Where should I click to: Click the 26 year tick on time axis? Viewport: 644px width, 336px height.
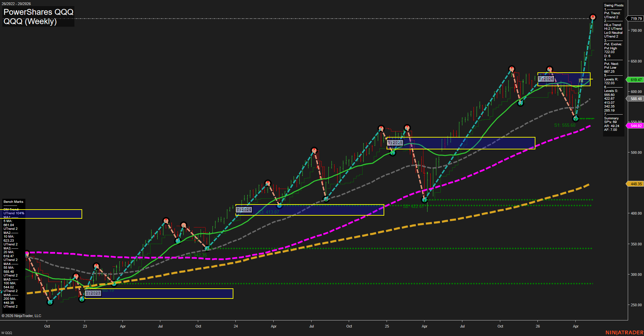click(538, 326)
